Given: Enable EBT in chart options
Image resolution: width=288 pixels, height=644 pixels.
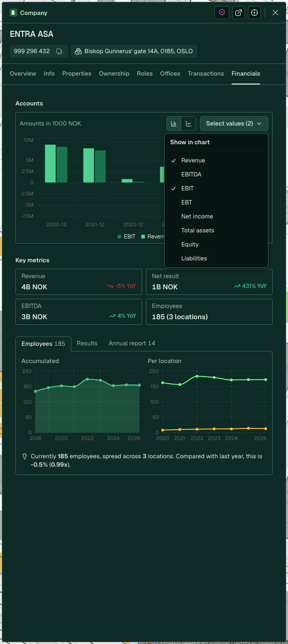Looking at the screenshot, I should (x=216, y=203).
